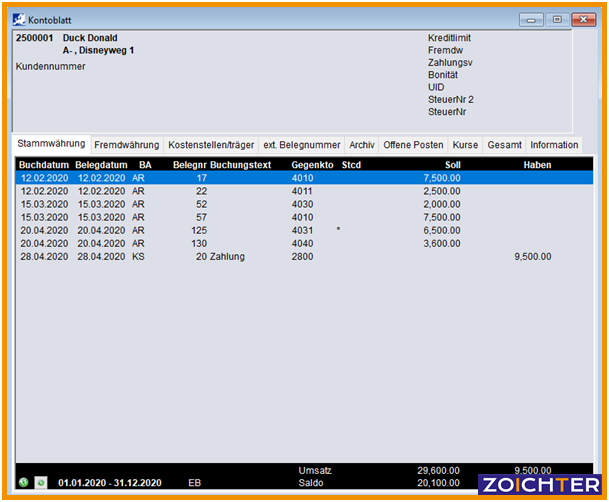Click the Kontoblatt window title icon
The height and width of the screenshot is (502, 609).
20,19
